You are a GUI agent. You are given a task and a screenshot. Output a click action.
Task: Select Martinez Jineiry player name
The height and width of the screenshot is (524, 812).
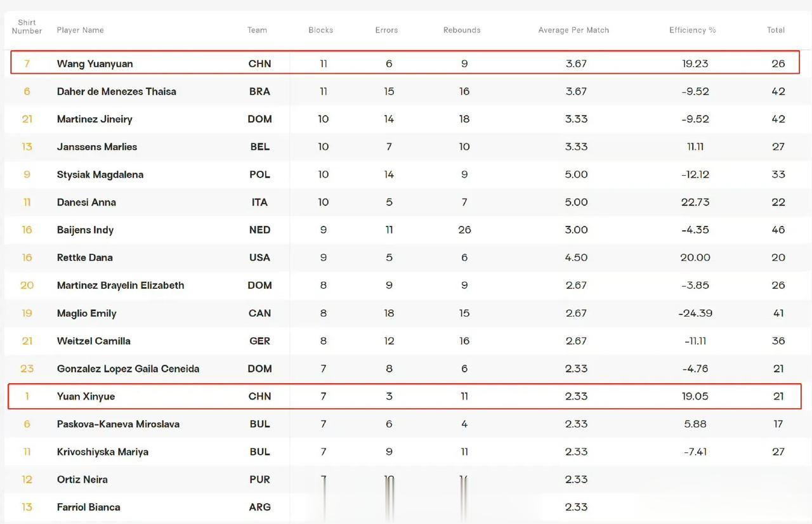[x=95, y=119]
